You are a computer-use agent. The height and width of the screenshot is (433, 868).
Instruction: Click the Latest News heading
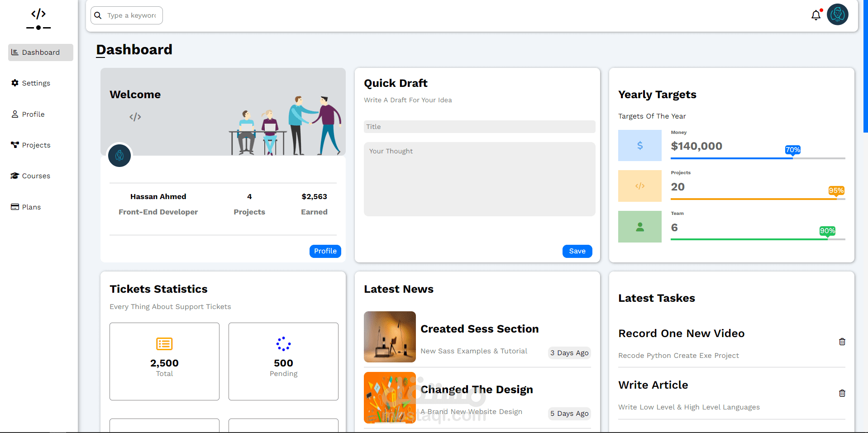[x=399, y=289]
